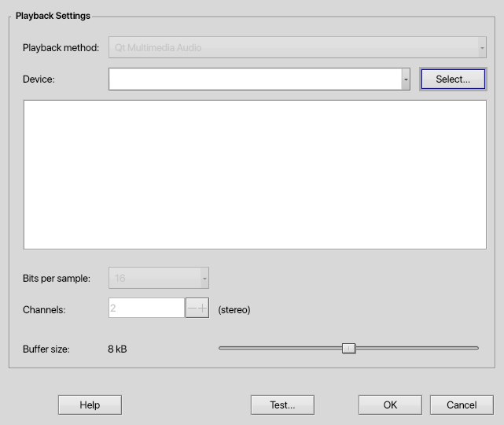Click the Cancel button

click(x=462, y=405)
